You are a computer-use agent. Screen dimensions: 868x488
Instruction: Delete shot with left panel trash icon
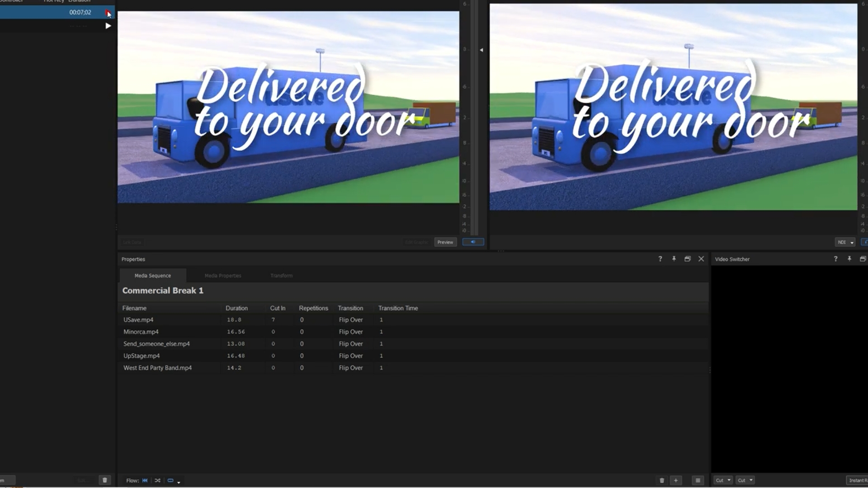point(104,480)
